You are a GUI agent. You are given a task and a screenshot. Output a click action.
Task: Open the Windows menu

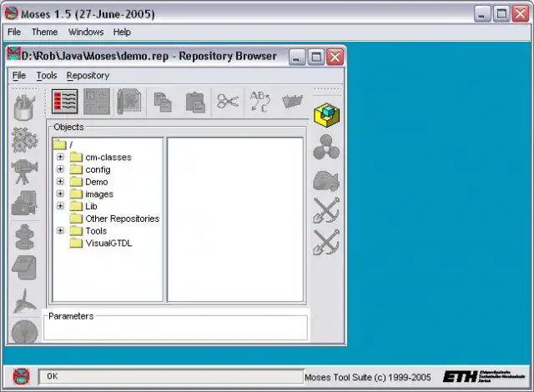point(86,32)
